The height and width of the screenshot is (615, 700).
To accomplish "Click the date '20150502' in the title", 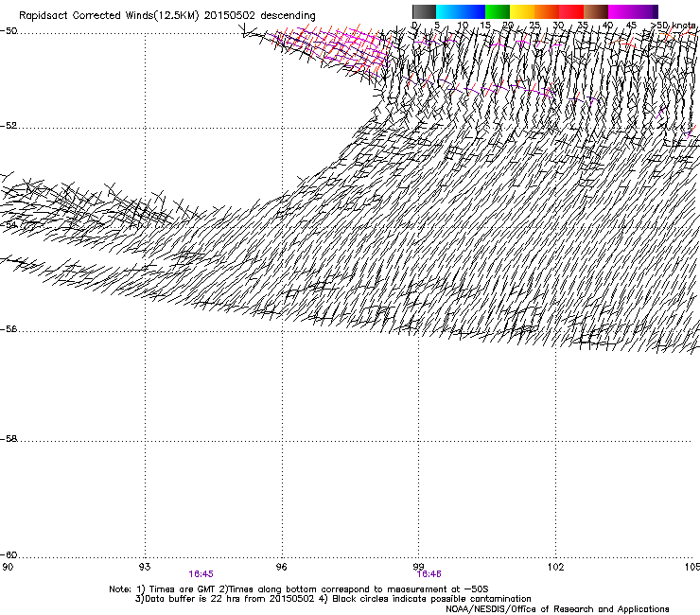I will (x=230, y=16).
